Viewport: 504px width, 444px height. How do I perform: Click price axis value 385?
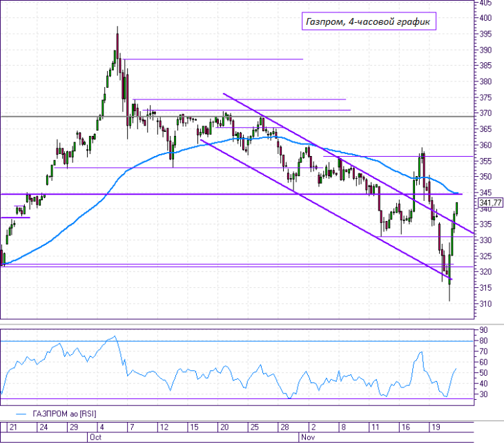click(485, 66)
